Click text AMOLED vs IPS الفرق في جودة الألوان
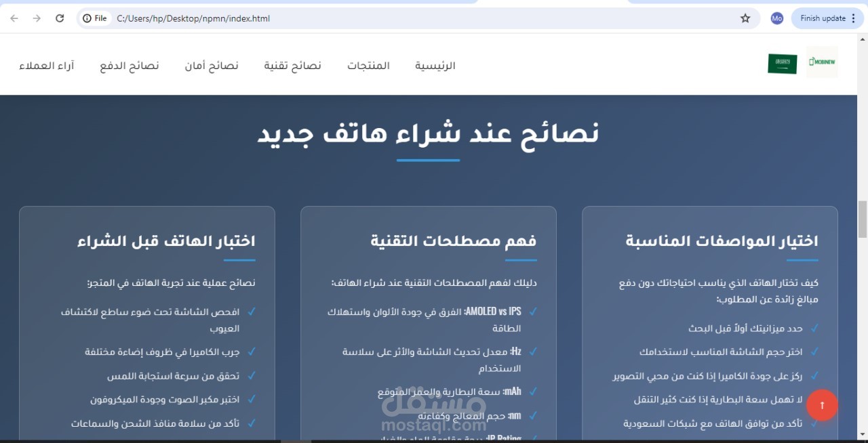The image size is (868, 443). click(425, 320)
